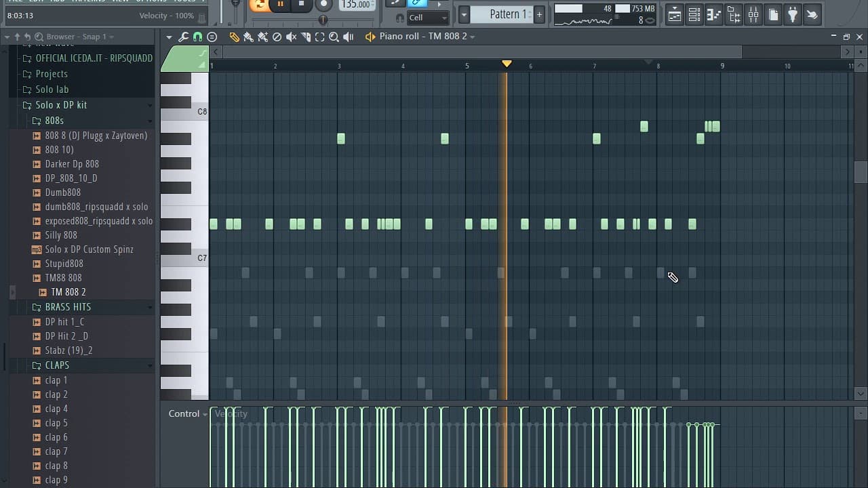Open the Cell snap dropdown

point(428,18)
